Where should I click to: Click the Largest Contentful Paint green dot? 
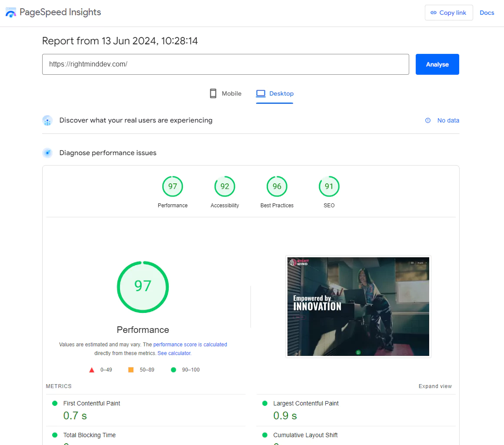[x=264, y=403]
